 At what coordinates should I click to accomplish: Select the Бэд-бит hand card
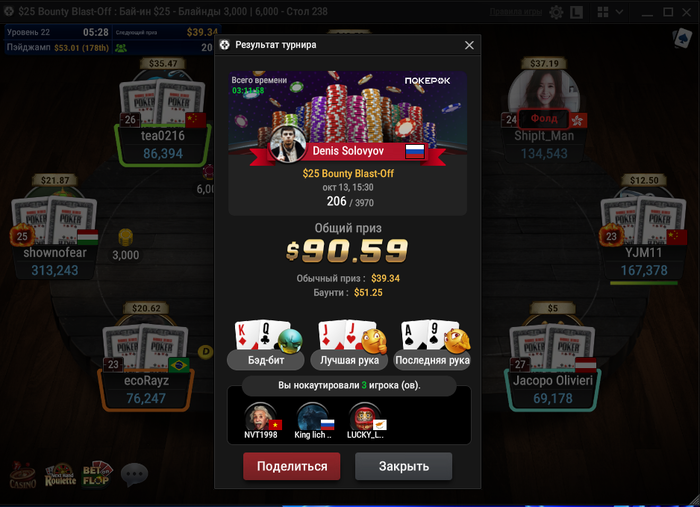[266, 345]
